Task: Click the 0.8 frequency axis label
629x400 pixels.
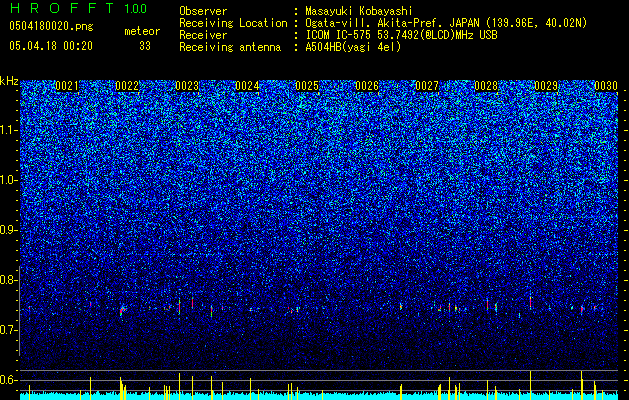Action: click(8, 280)
